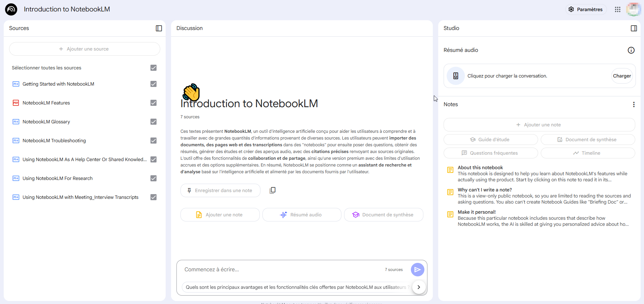Screen dimensions: 644x304
Task: Open NotebookLM Features source
Action: coord(46,103)
